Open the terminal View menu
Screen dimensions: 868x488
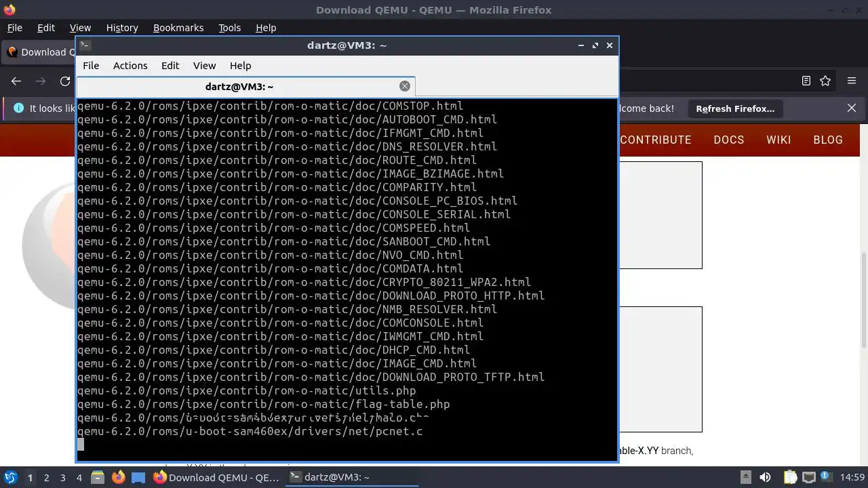tap(204, 66)
